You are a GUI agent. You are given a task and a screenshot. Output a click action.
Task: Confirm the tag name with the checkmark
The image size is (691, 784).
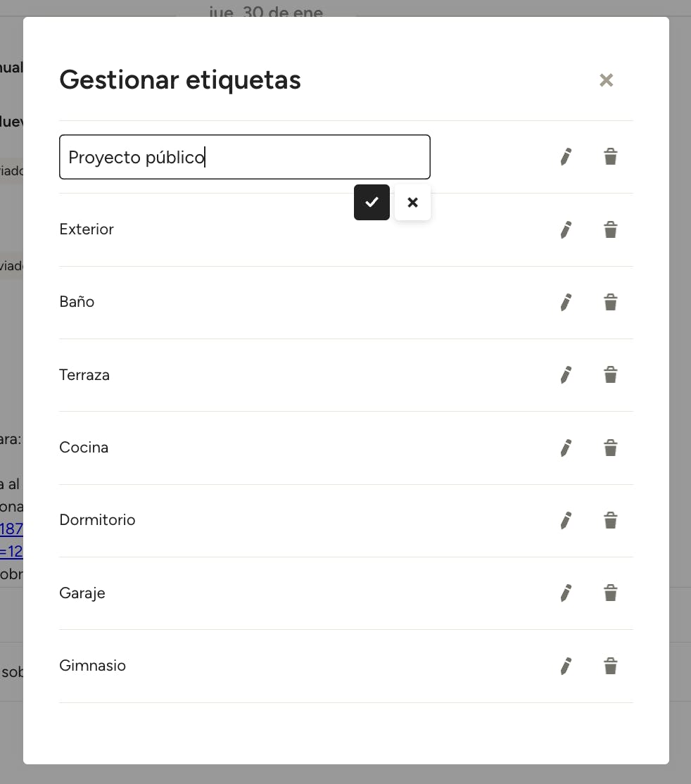[x=372, y=203]
